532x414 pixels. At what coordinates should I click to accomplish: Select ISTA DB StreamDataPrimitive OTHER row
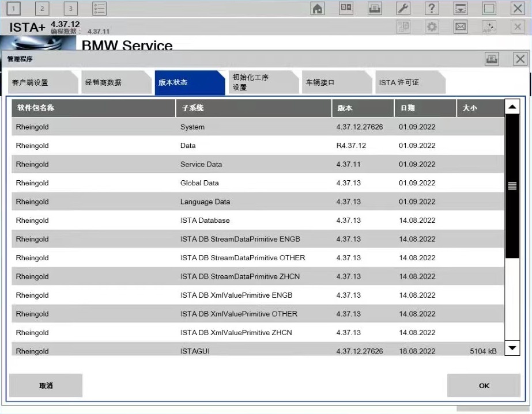click(258, 258)
